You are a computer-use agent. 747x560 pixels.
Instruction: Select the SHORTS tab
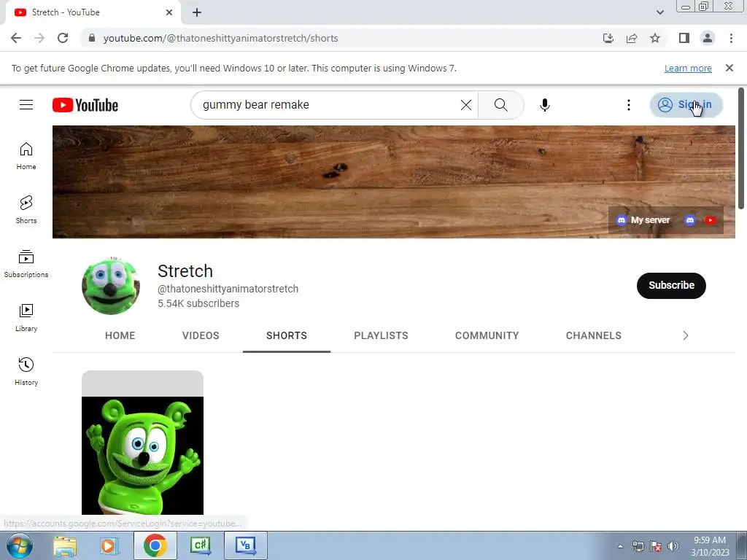[286, 335]
